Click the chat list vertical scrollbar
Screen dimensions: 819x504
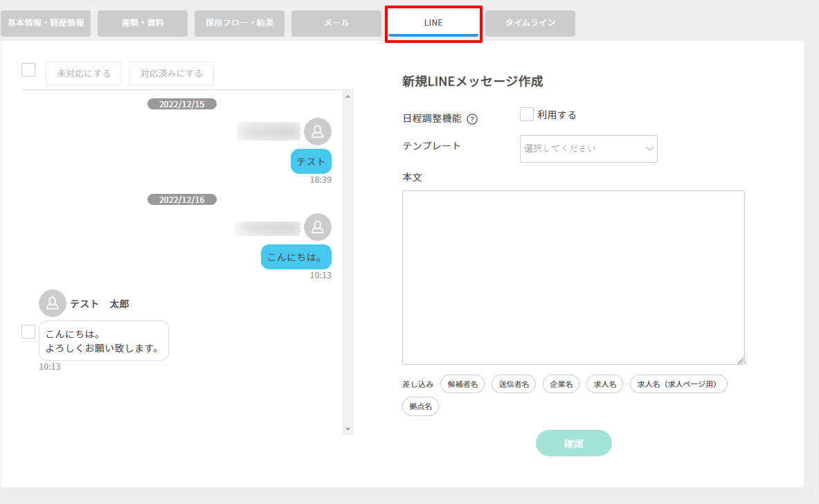click(348, 263)
